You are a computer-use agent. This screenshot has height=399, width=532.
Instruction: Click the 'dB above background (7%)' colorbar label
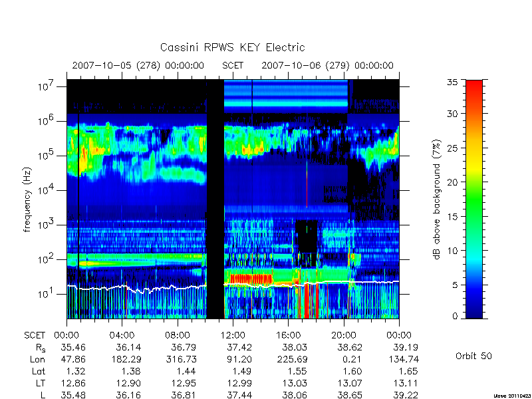tap(437, 199)
